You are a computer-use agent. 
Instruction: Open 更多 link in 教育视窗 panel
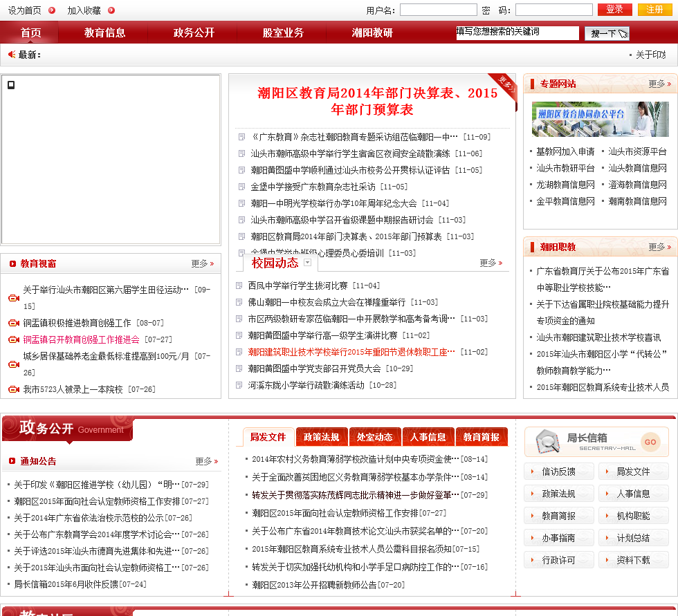coord(202,263)
